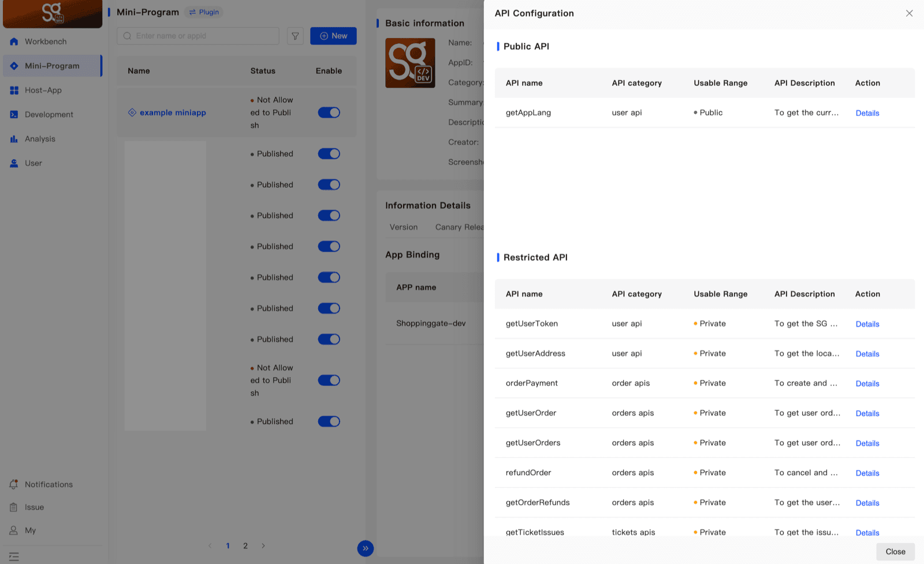The height and width of the screenshot is (564, 924).
Task: Click the Workbench home icon
Action: [14, 42]
